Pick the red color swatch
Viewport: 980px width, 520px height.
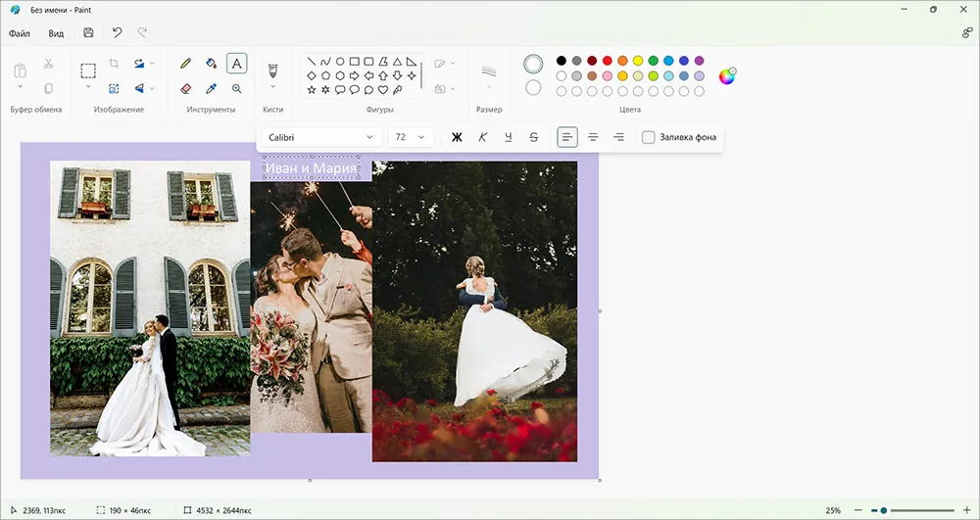(x=607, y=61)
